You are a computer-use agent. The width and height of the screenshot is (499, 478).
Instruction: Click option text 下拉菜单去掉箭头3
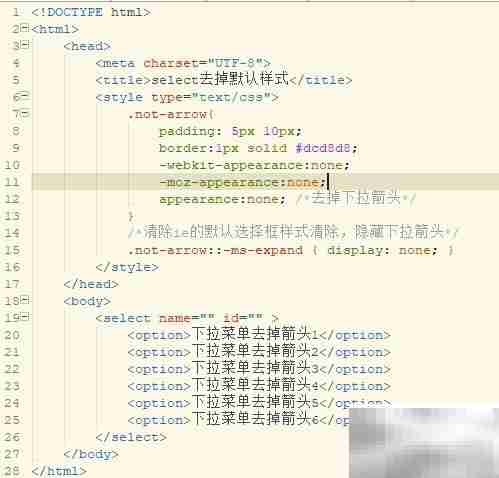click(255, 369)
